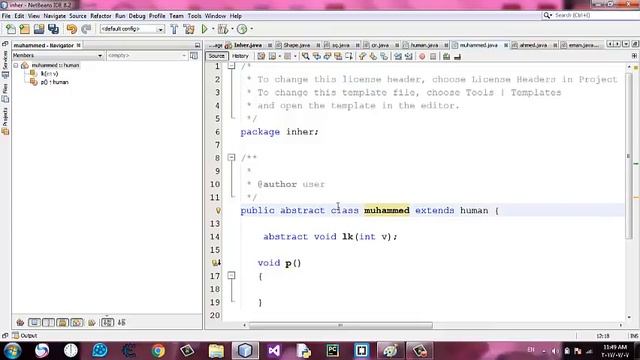The width and height of the screenshot is (640, 360).
Task: Click the Start Macro Recording red icon
Action: pyautogui.click(x=422, y=56)
